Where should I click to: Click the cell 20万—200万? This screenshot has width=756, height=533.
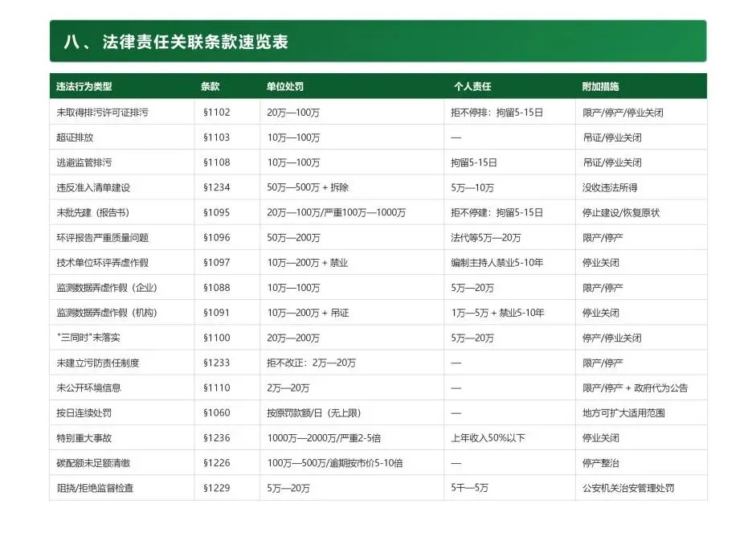pos(293,338)
